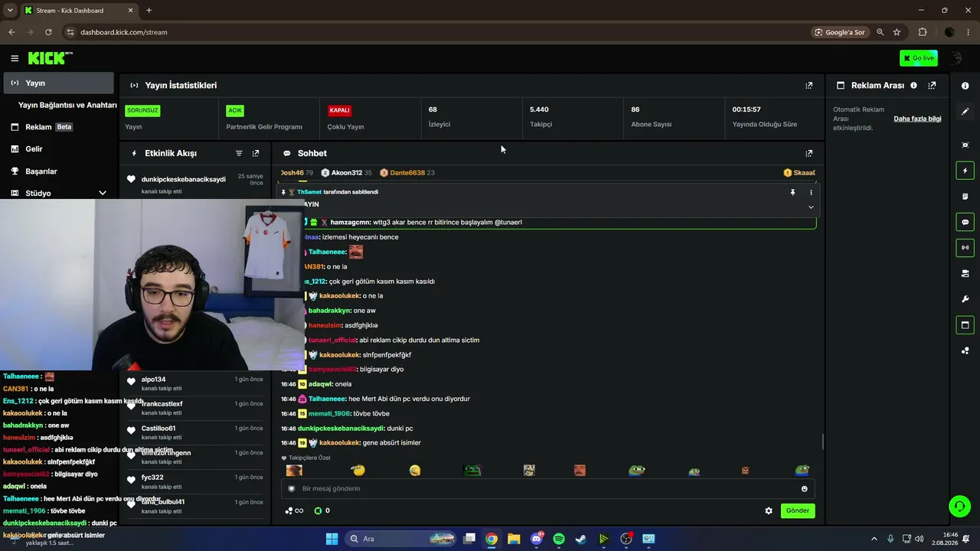The height and width of the screenshot is (551, 980).
Task: Click the 5.440 Takipçi stat
Action: 571,117
